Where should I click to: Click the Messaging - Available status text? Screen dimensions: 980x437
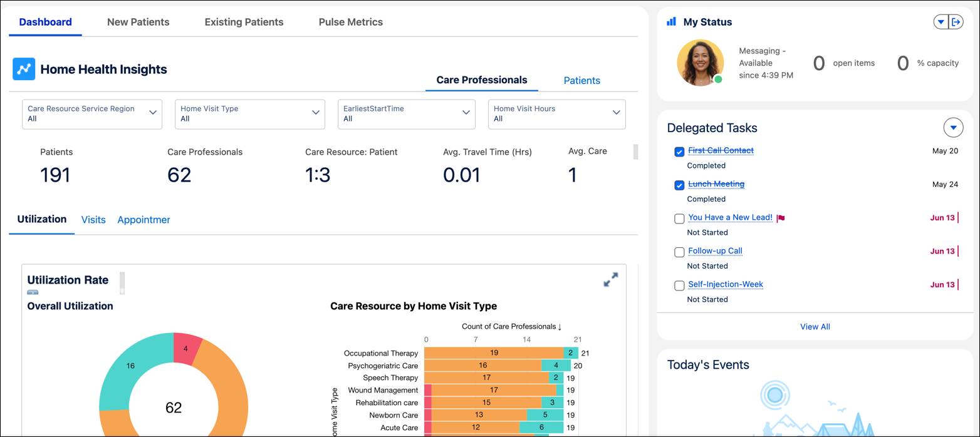pyautogui.click(x=766, y=63)
